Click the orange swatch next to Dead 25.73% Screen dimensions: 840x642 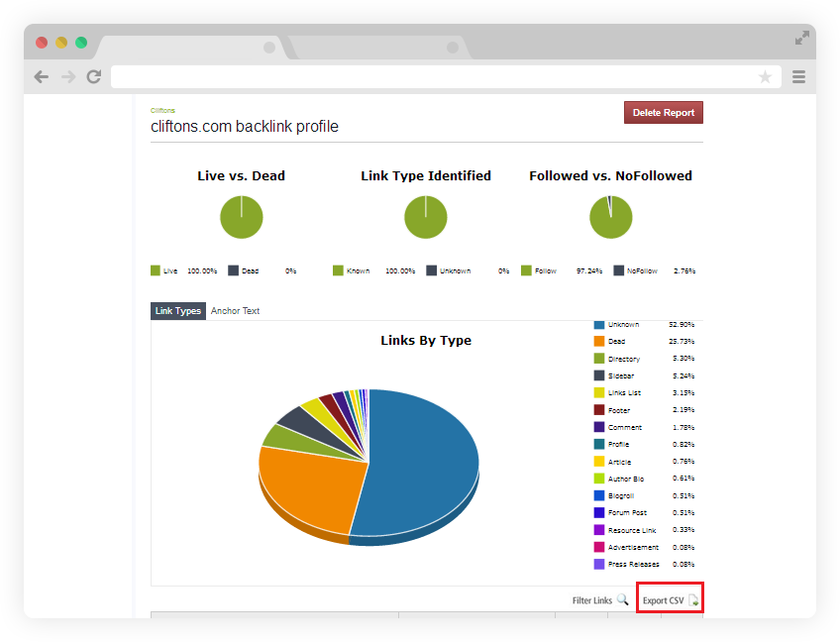[x=599, y=342]
